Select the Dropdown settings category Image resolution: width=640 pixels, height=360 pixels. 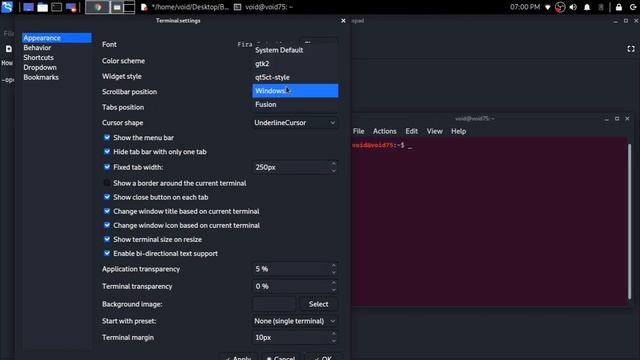pyautogui.click(x=57, y=67)
